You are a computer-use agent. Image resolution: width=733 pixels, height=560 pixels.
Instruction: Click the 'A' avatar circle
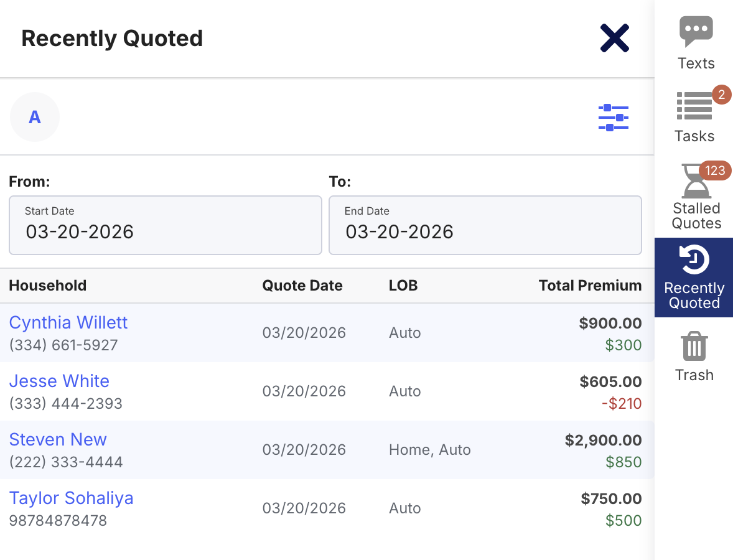pyautogui.click(x=35, y=117)
